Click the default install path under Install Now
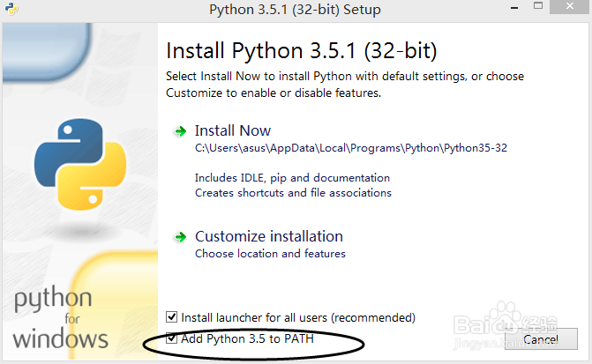Image resolution: width=592 pixels, height=364 pixels. 350,148
